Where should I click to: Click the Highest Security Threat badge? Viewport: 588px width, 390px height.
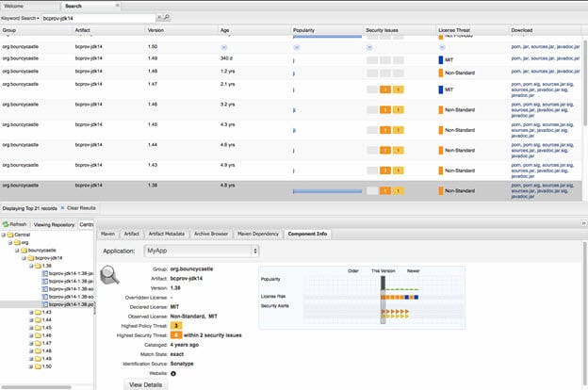click(x=174, y=335)
